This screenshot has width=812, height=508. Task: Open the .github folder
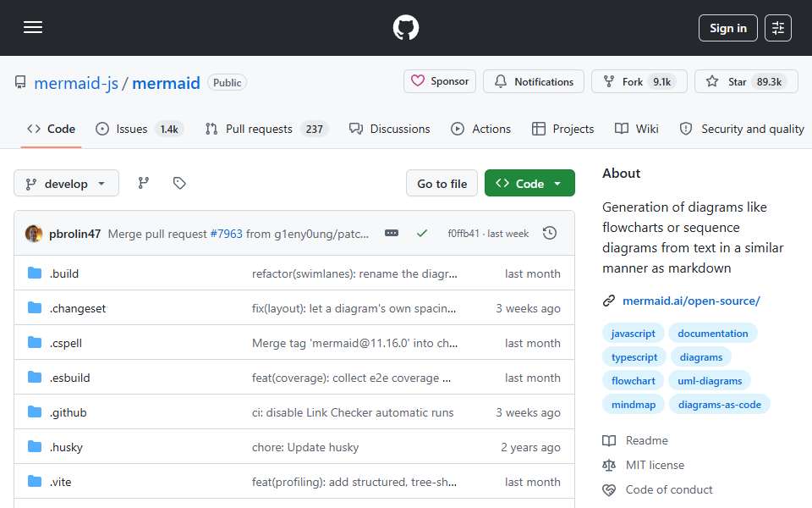[69, 412]
